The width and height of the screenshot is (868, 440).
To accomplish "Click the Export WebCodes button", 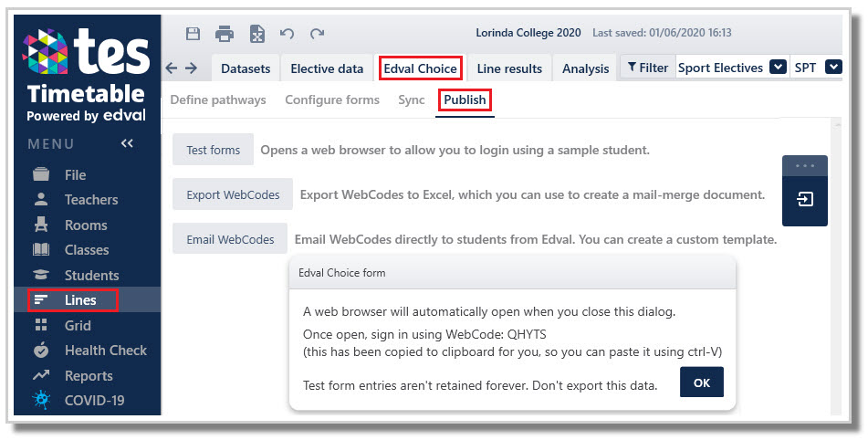I will (x=233, y=194).
